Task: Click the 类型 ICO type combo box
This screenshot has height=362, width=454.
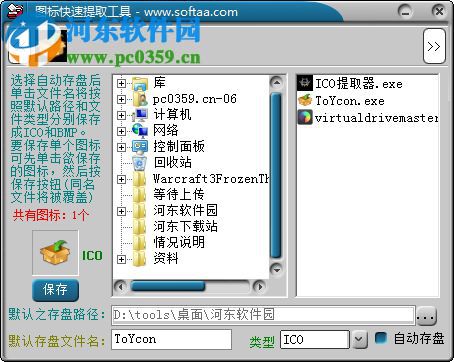Action: pyautogui.click(x=315, y=340)
